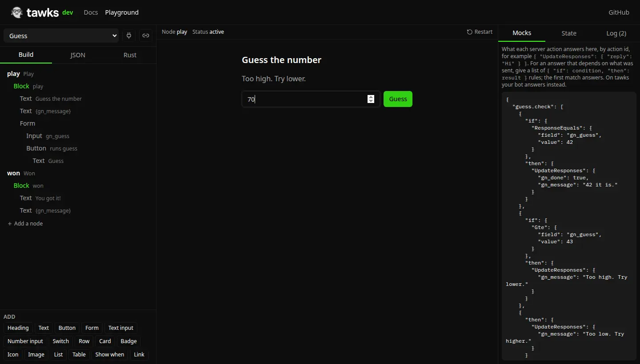
Task: Open the Log (2) tab
Action: pos(616,33)
